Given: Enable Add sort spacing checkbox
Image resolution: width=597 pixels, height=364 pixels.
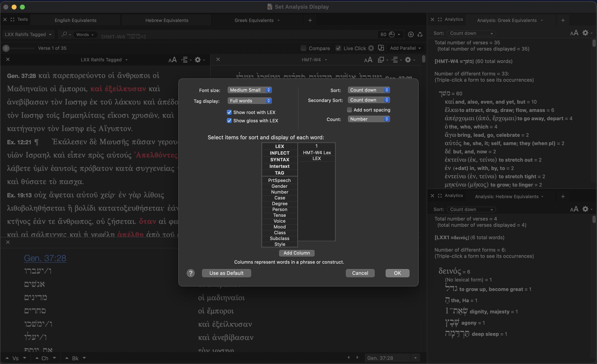Looking at the screenshot, I should click(349, 110).
